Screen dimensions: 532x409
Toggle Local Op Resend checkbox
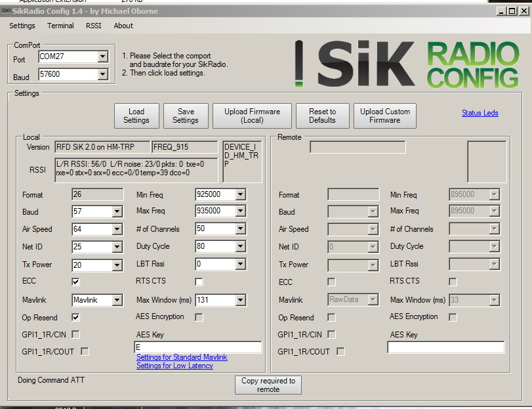coord(75,317)
